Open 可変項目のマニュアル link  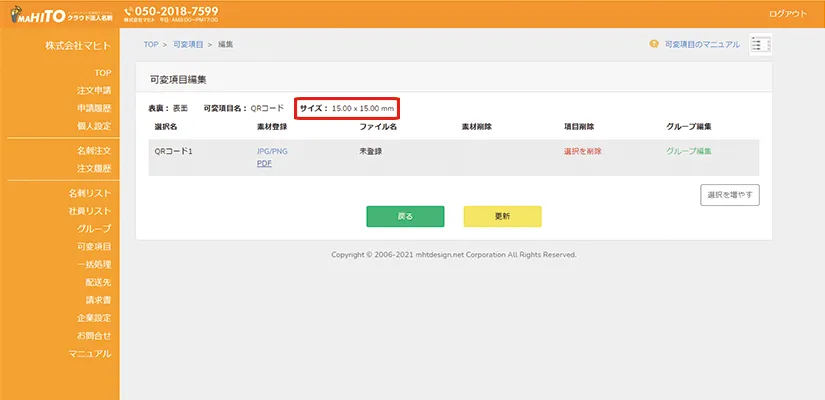tap(702, 45)
